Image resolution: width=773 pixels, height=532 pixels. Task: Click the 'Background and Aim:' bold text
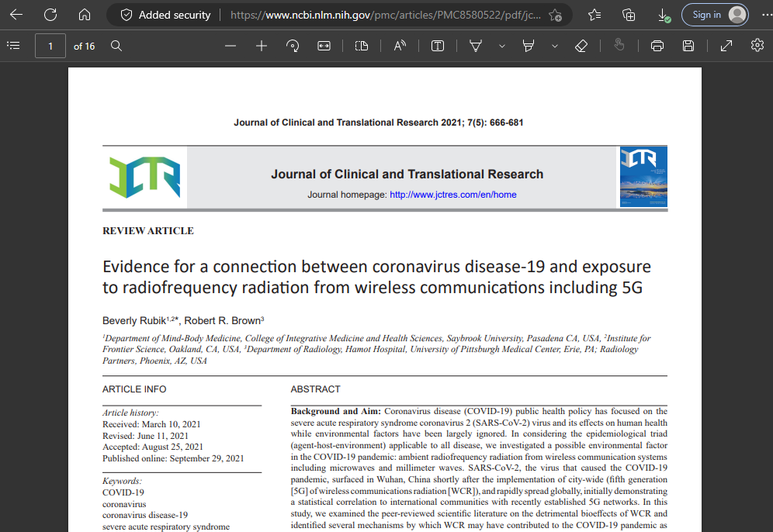(336, 411)
